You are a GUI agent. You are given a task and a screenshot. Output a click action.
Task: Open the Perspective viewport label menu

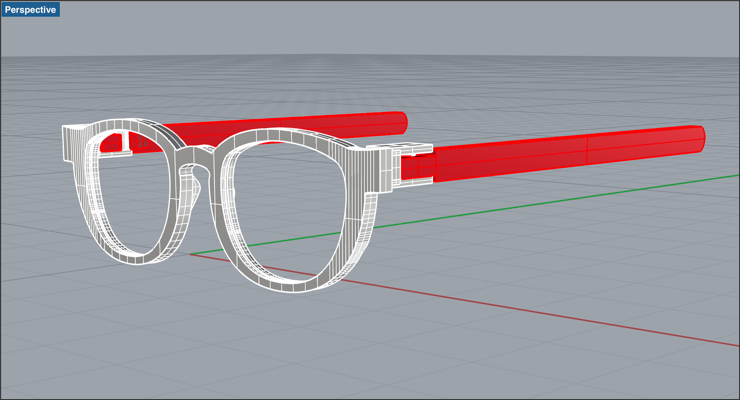(x=30, y=9)
